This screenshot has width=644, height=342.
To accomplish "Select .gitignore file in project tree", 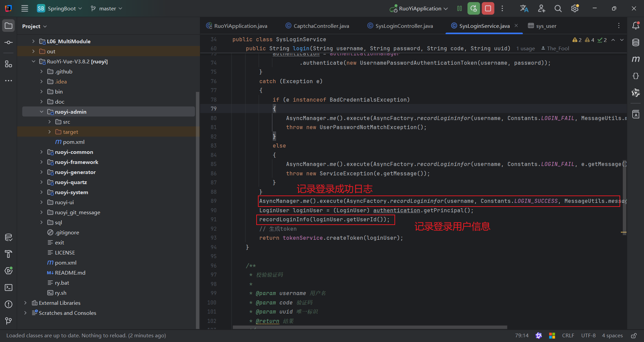I will [x=67, y=232].
